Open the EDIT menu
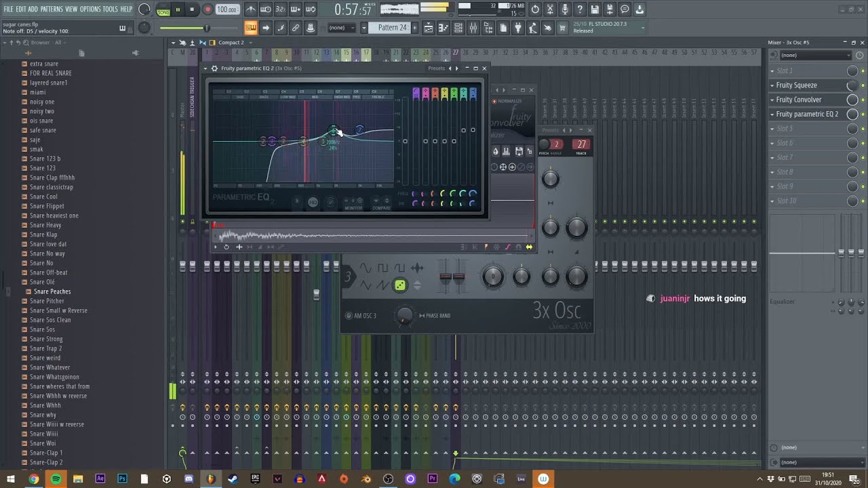 pos(21,9)
